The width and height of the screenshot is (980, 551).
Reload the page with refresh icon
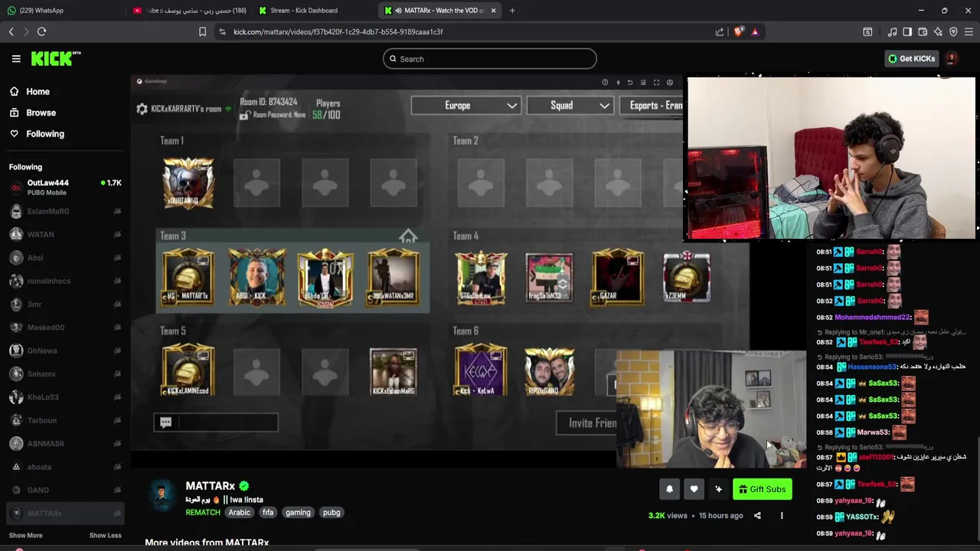coord(41,31)
